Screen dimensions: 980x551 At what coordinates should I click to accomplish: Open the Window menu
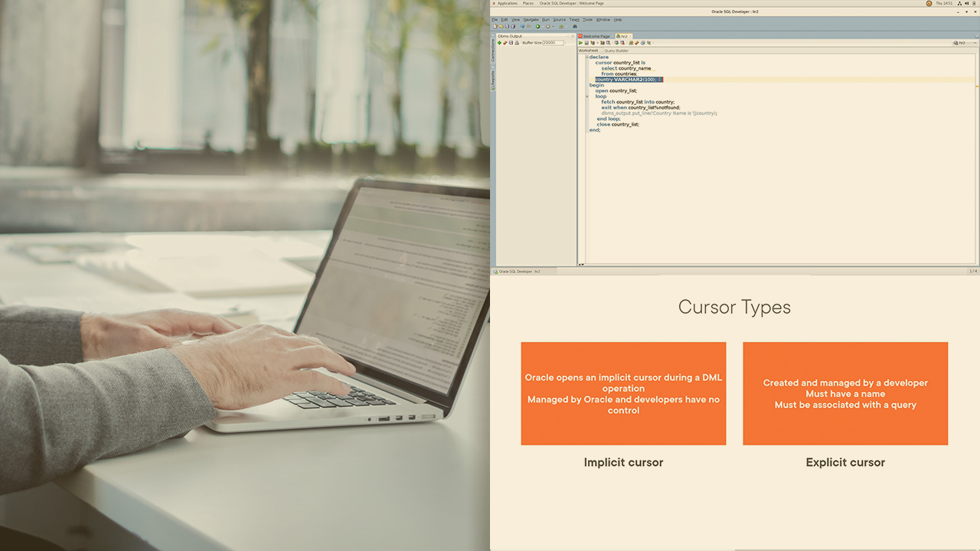click(x=603, y=20)
